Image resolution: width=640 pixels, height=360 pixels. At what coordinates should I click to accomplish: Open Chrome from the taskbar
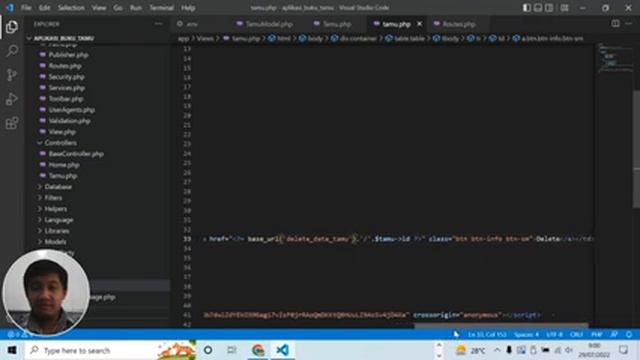[x=258, y=350]
